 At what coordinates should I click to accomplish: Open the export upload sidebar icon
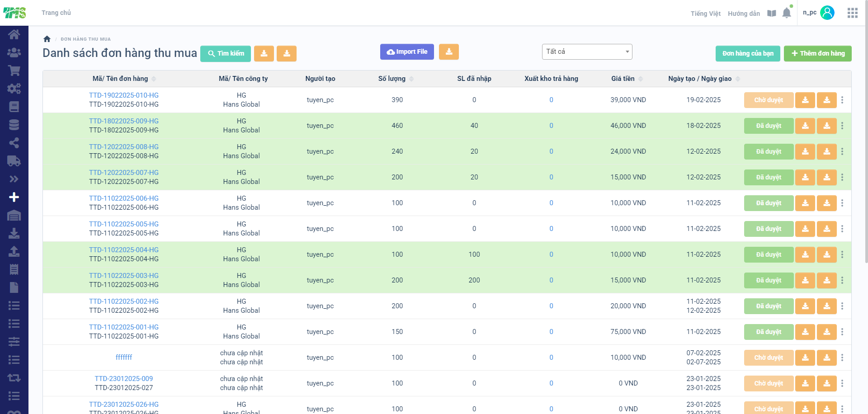point(14,251)
